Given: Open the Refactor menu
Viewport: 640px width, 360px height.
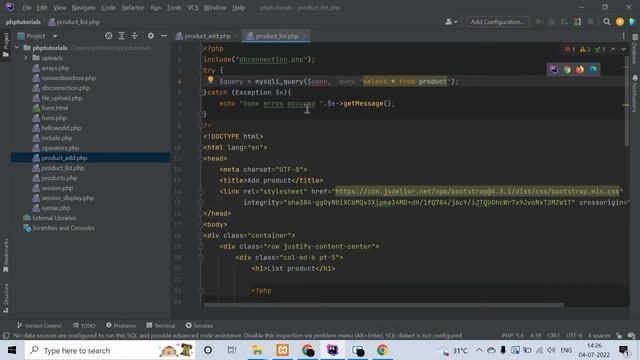Looking at the screenshot, I should (x=133, y=8).
